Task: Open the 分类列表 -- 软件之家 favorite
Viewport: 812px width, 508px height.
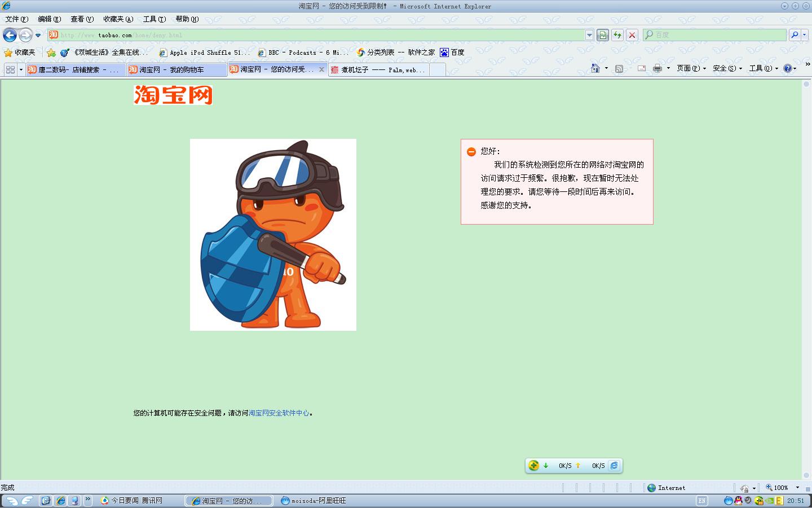Action: (396, 52)
